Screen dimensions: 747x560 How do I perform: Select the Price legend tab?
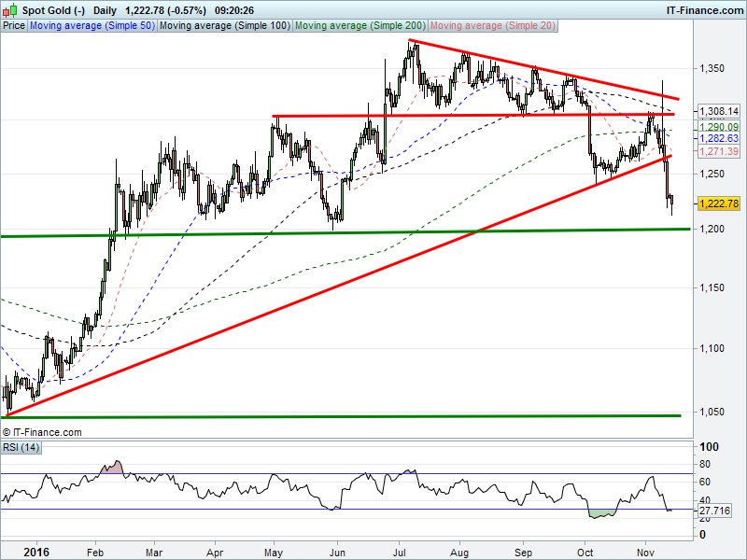click(x=14, y=26)
